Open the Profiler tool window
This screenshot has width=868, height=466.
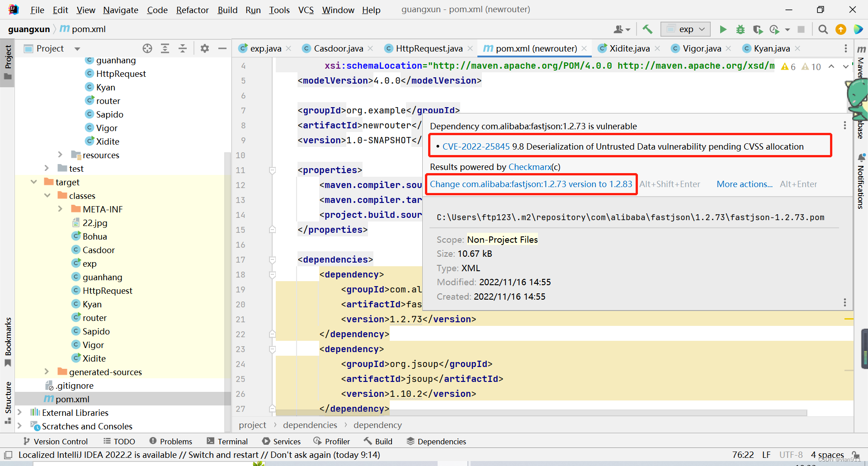(332, 441)
